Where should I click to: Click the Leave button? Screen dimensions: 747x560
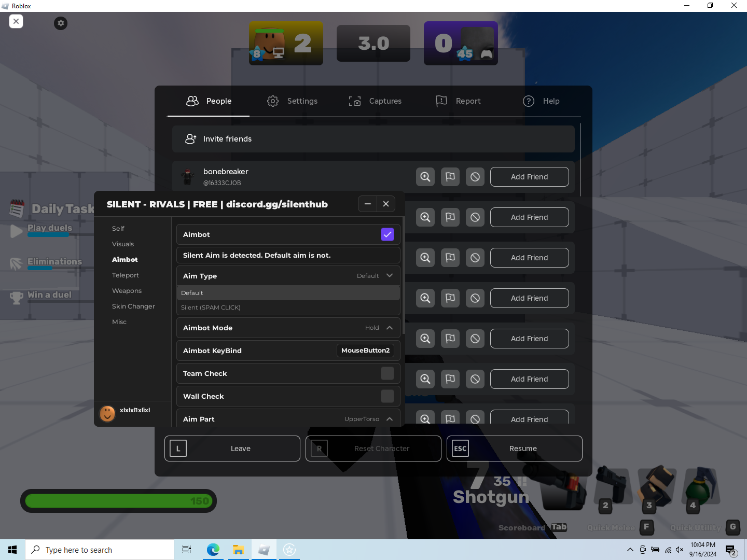pyautogui.click(x=232, y=449)
